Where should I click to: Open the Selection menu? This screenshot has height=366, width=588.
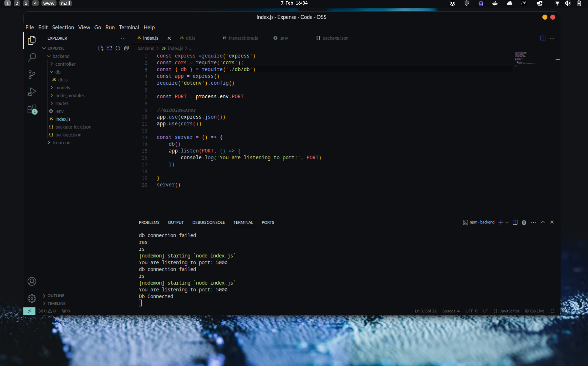pyautogui.click(x=63, y=27)
